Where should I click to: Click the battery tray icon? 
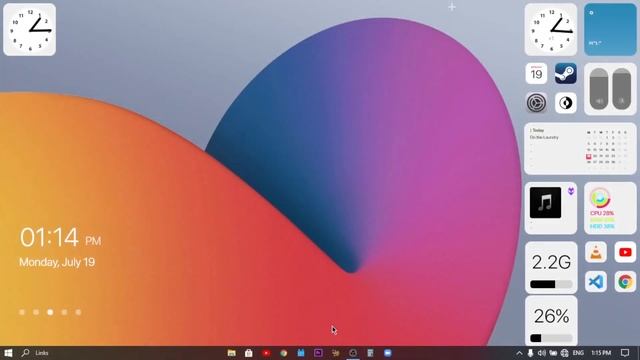[553, 353]
